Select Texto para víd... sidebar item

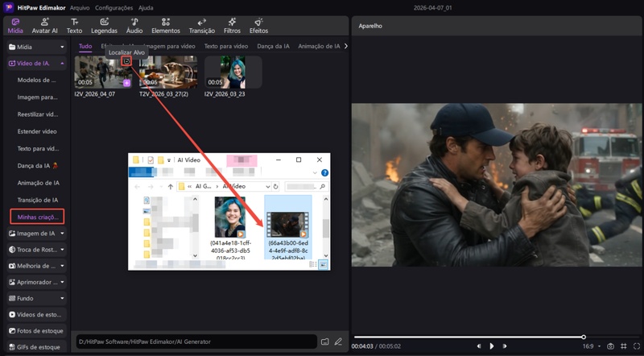click(x=38, y=148)
